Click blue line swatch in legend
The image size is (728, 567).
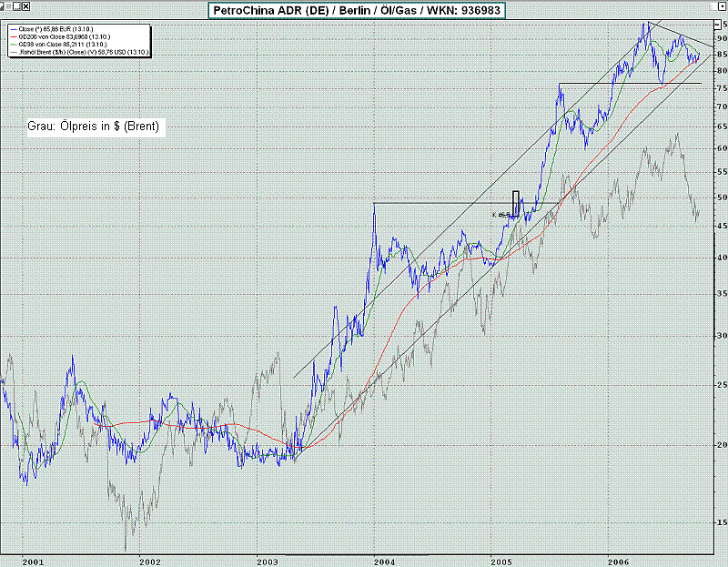pos(13,29)
